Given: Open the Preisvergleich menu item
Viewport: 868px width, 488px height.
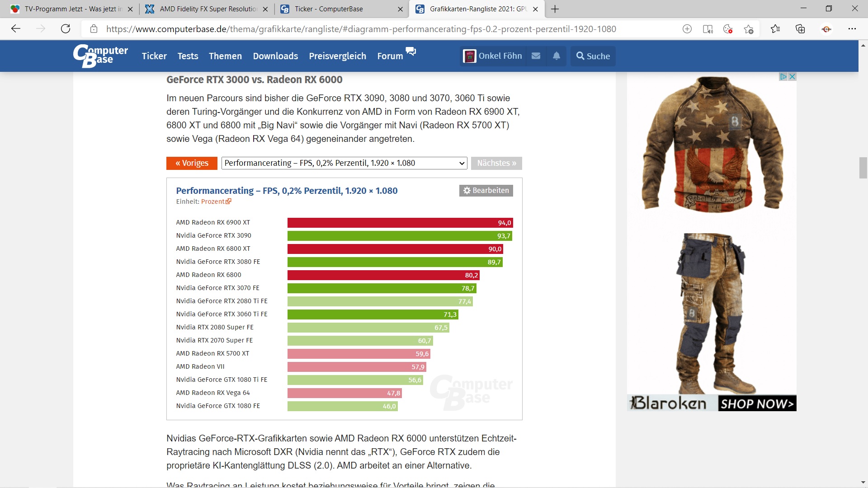Looking at the screenshot, I should [337, 56].
